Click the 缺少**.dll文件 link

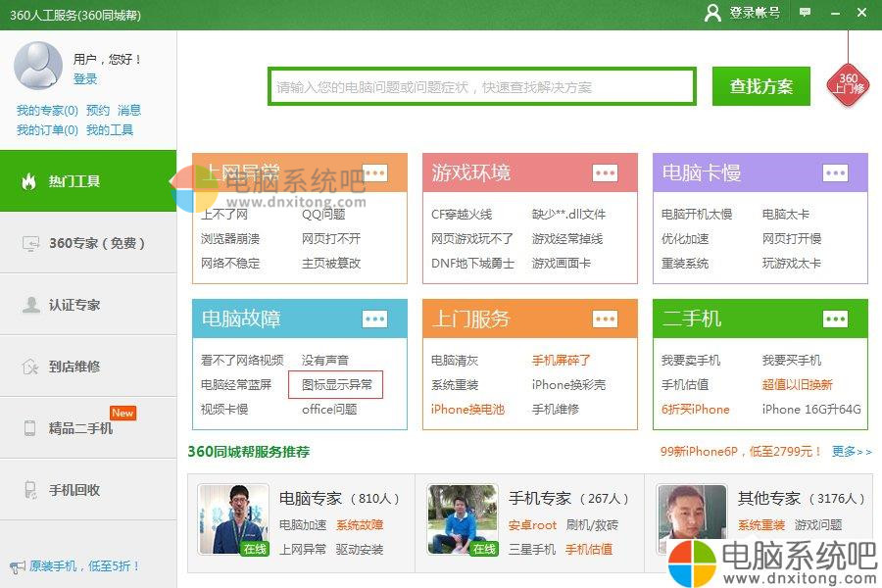pyautogui.click(x=568, y=215)
